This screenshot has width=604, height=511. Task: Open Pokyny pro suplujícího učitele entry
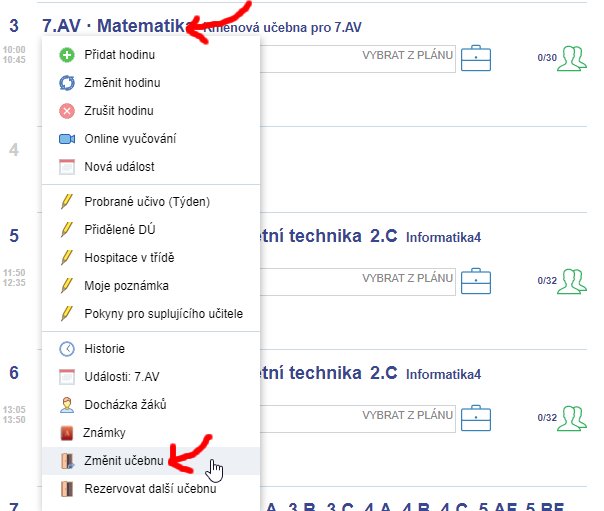click(163, 313)
